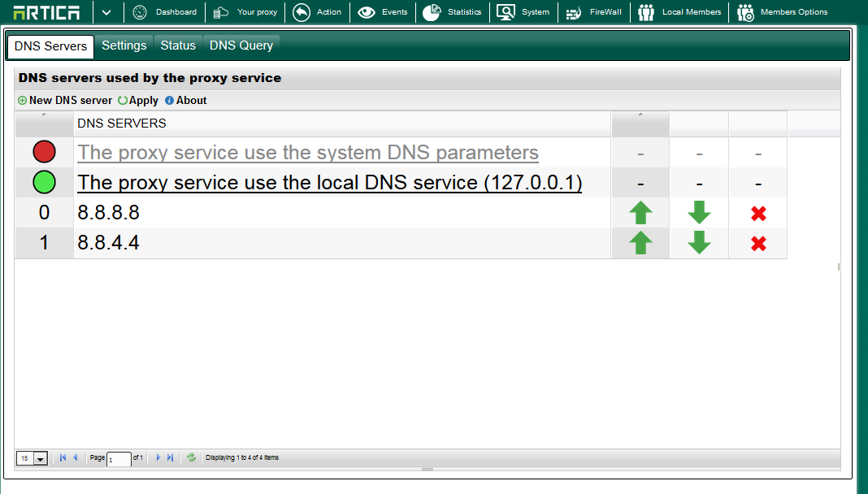Click the row index 0 cell
The width and height of the screenshot is (868, 494).
pos(44,212)
